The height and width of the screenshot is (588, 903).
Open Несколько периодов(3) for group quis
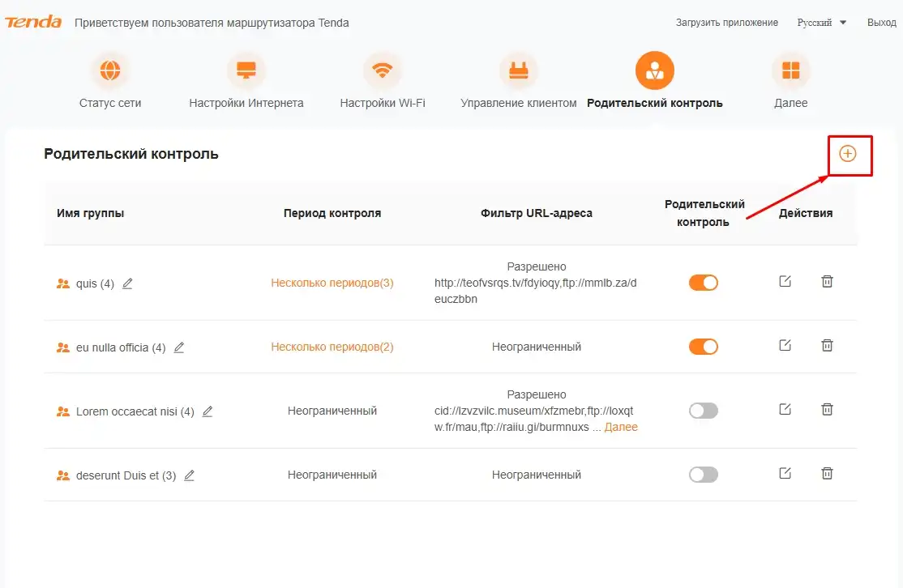pyautogui.click(x=332, y=283)
